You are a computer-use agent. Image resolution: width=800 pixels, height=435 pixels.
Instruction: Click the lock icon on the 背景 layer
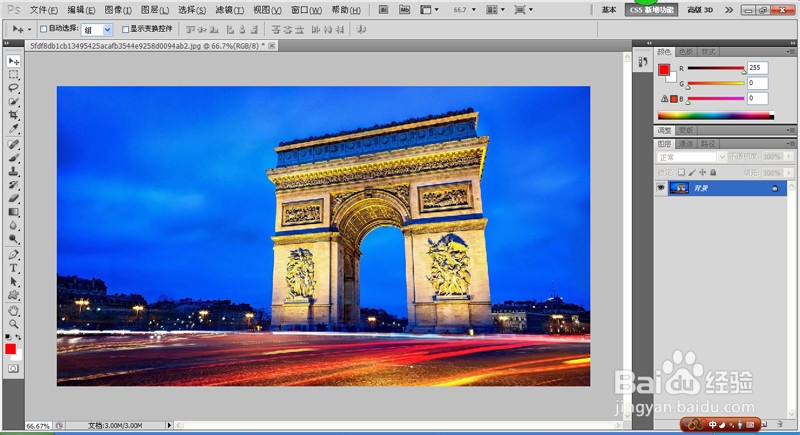click(775, 189)
